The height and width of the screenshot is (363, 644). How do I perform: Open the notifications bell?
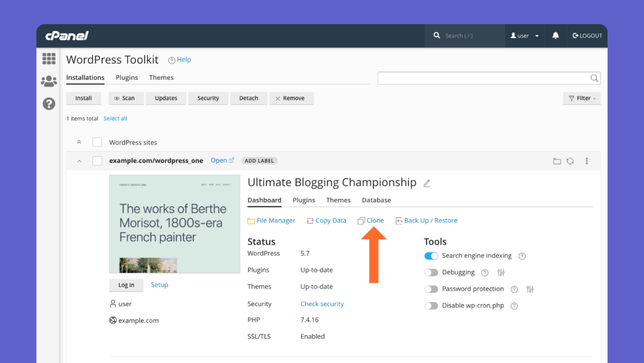click(555, 35)
